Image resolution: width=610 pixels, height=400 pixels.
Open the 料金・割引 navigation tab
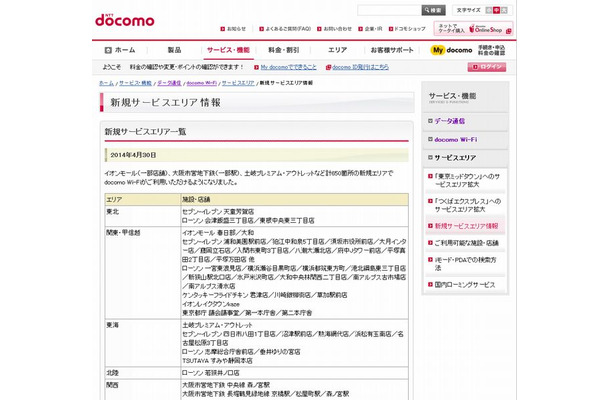283,50
